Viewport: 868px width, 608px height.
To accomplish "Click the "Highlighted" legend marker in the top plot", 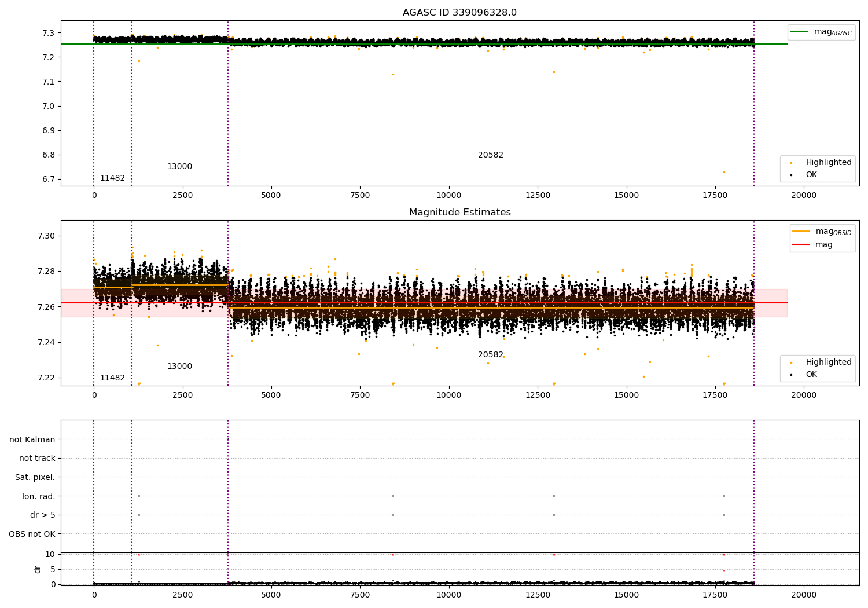I will (x=791, y=163).
